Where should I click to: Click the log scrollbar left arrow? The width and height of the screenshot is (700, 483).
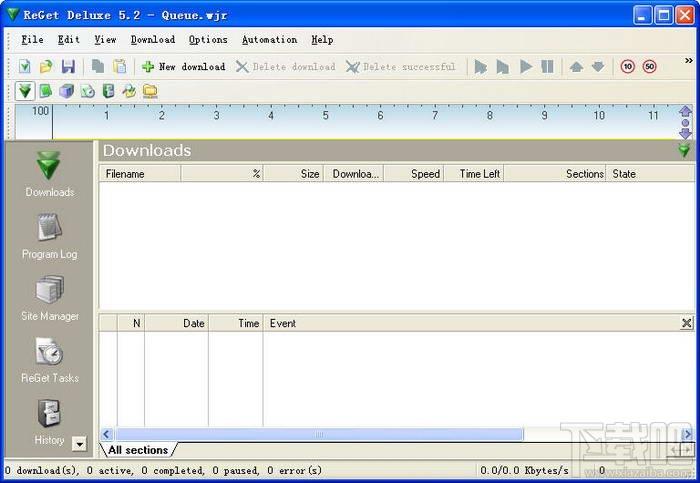[x=107, y=434]
